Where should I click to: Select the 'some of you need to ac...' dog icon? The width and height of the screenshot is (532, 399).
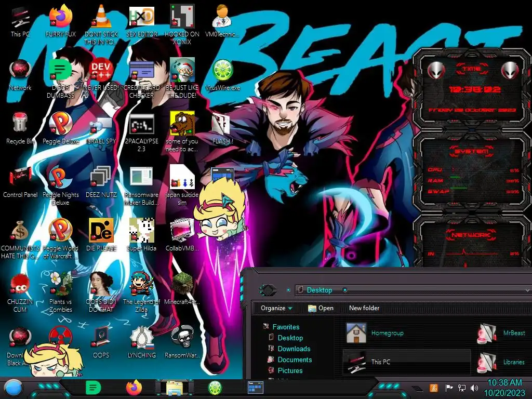tap(182, 132)
